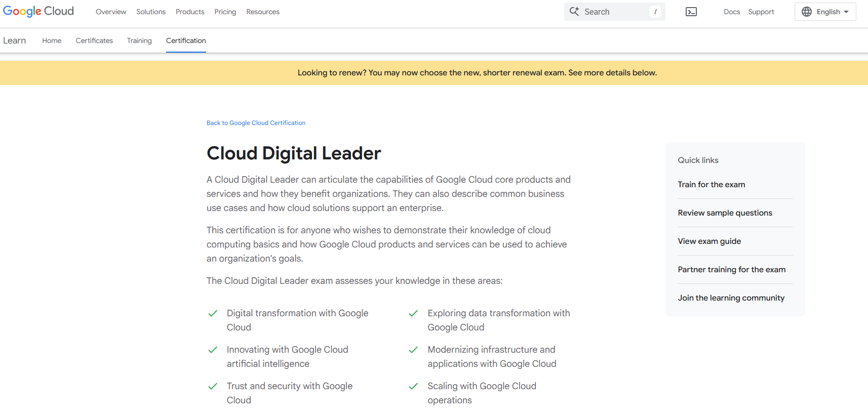This screenshot has width=868, height=420.
Task: Select the Certification tab
Action: [186, 40]
